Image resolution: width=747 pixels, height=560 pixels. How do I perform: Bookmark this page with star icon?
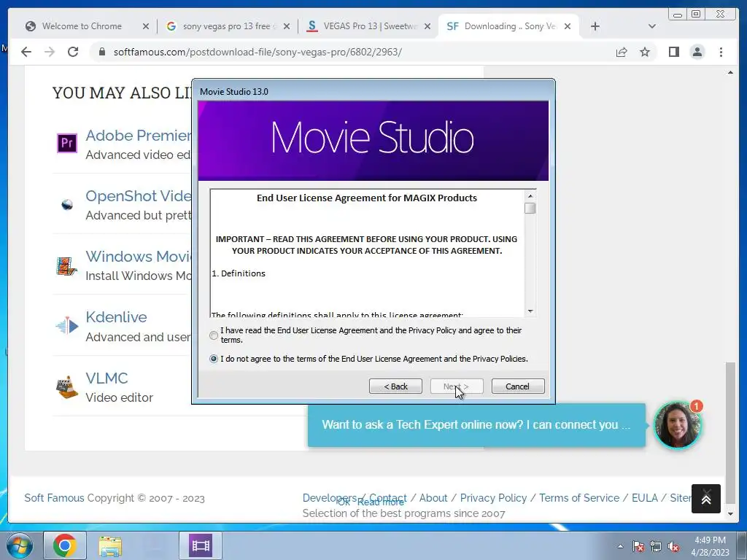pyautogui.click(x=645, y=52)
